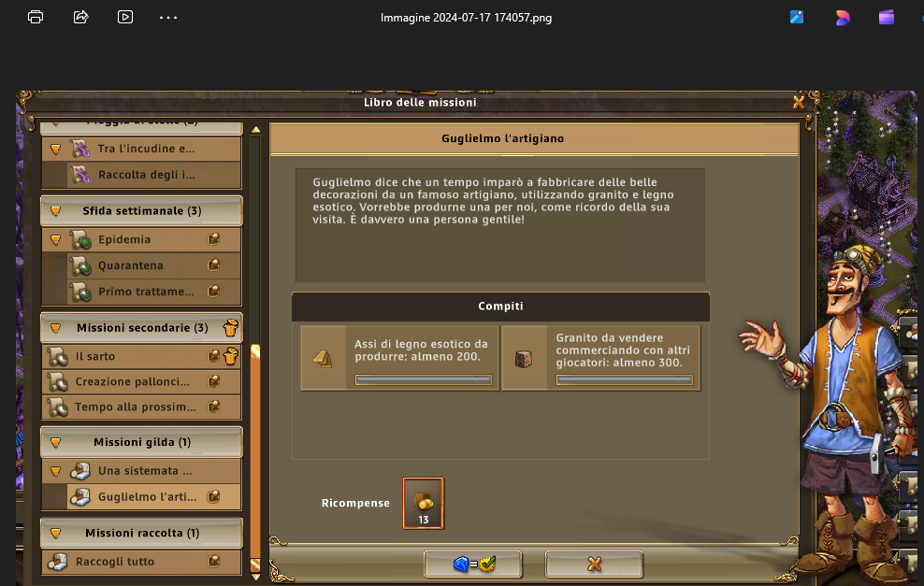
Task: Collapse the Sfida settimanale (3) section
Action: pos(56,211)
